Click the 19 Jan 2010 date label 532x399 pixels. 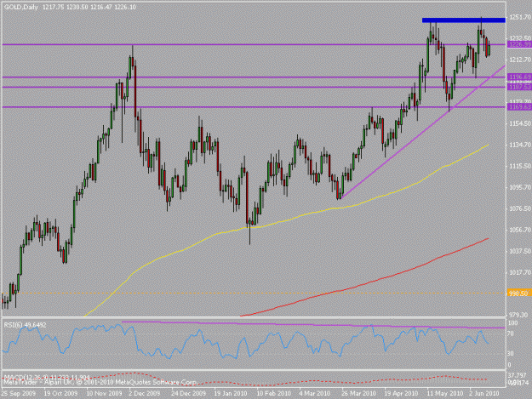point(231,393)
